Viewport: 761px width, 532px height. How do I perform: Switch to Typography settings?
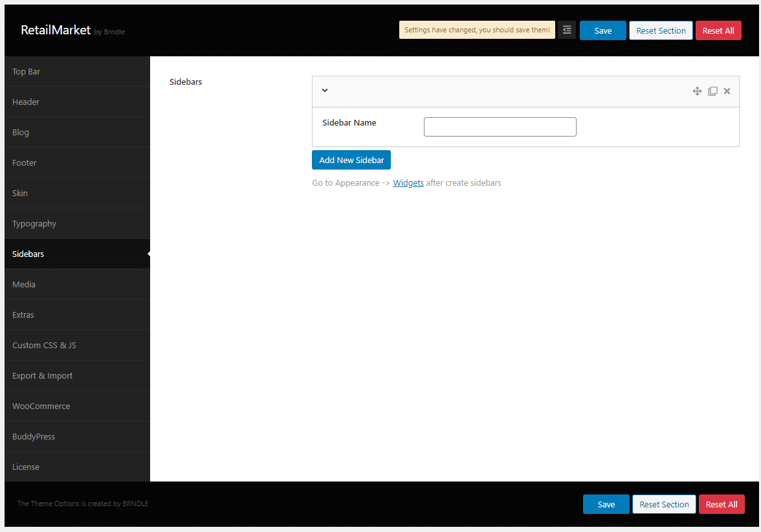tap(77, 224)
